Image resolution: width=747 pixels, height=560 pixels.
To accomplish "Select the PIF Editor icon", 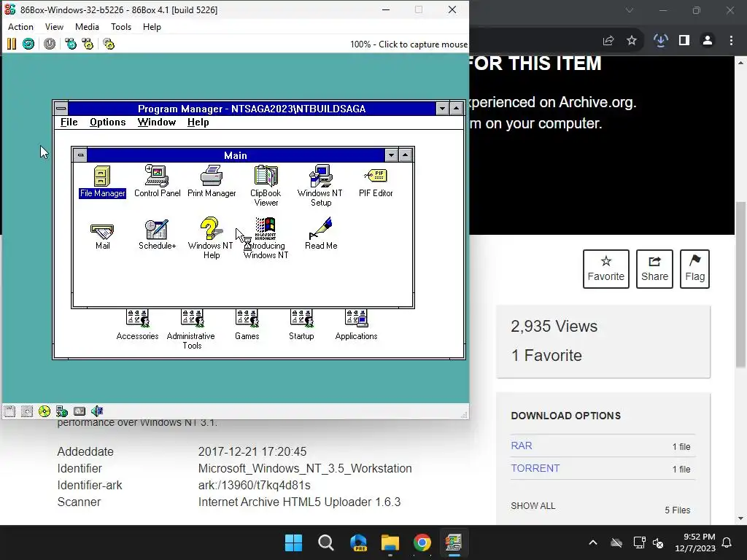I will click(x=376, y=182).
